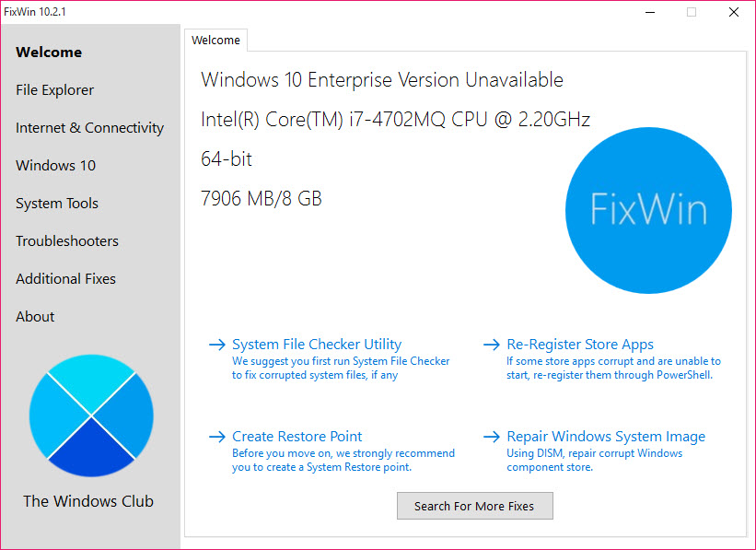Open Additional Fixes from sidebar

coord(67,279)
